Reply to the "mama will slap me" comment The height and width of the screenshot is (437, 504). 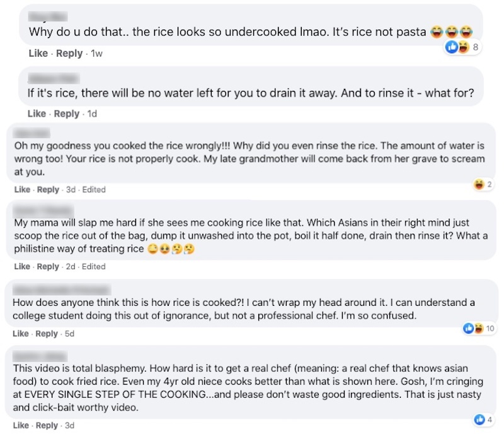pos(48,267)
